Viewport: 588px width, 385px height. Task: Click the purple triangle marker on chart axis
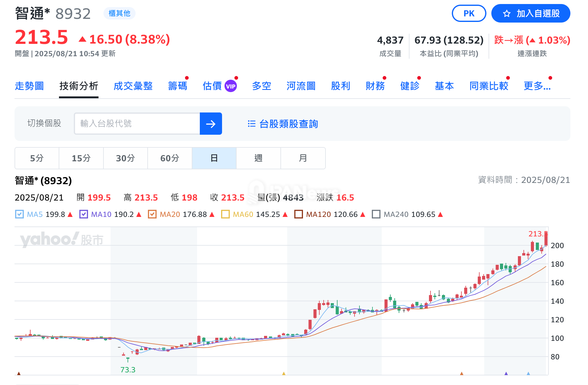coord(506,373)
